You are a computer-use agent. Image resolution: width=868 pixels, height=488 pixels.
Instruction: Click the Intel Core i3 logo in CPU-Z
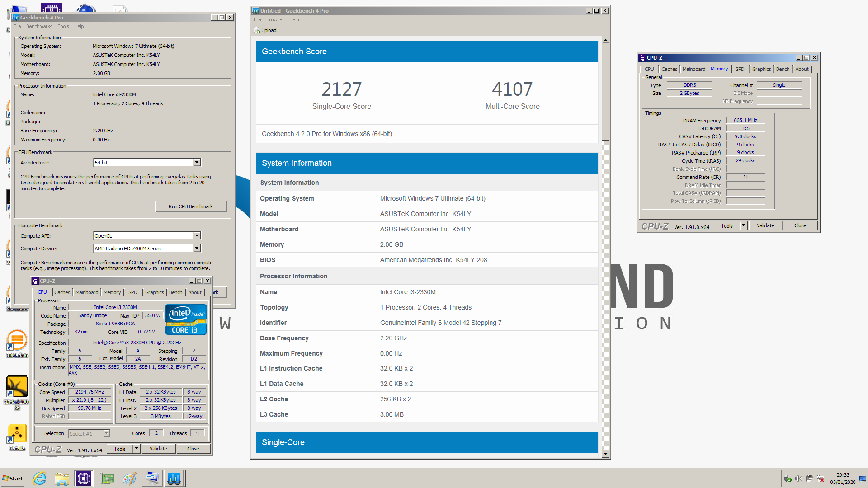pos(186,319)
